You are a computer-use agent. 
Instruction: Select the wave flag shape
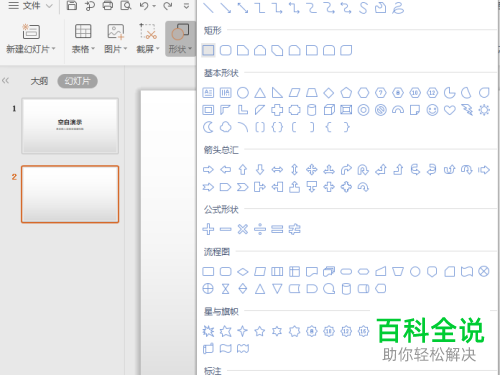(x=226, y=349)
